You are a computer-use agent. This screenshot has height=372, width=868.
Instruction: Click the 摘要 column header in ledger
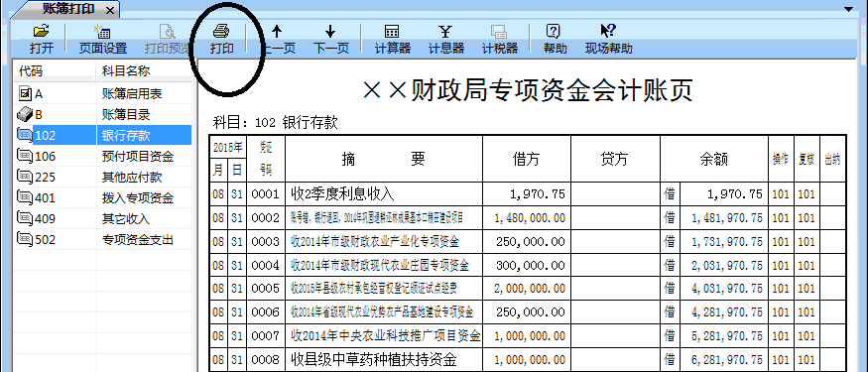pos(384,159)
